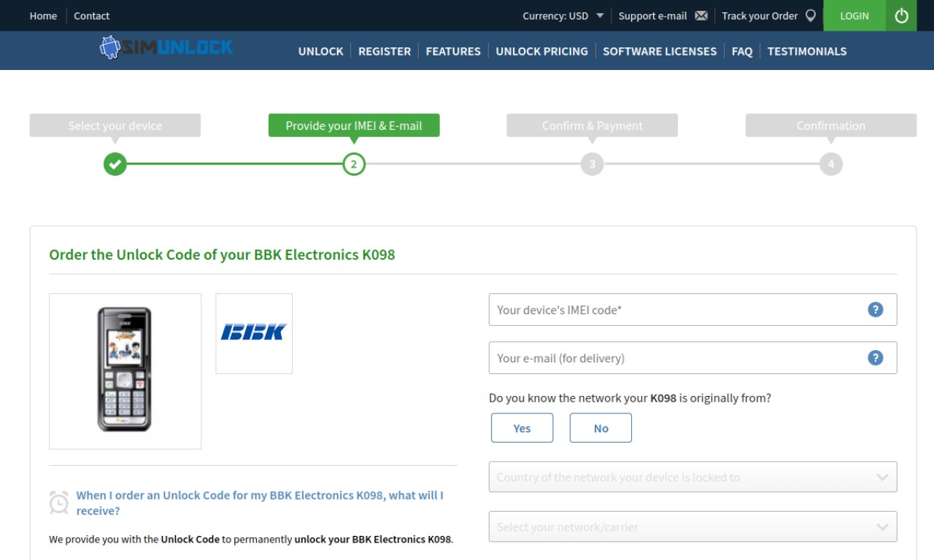Open the TESTIMONIALS menu item

[x=807, y=51]
